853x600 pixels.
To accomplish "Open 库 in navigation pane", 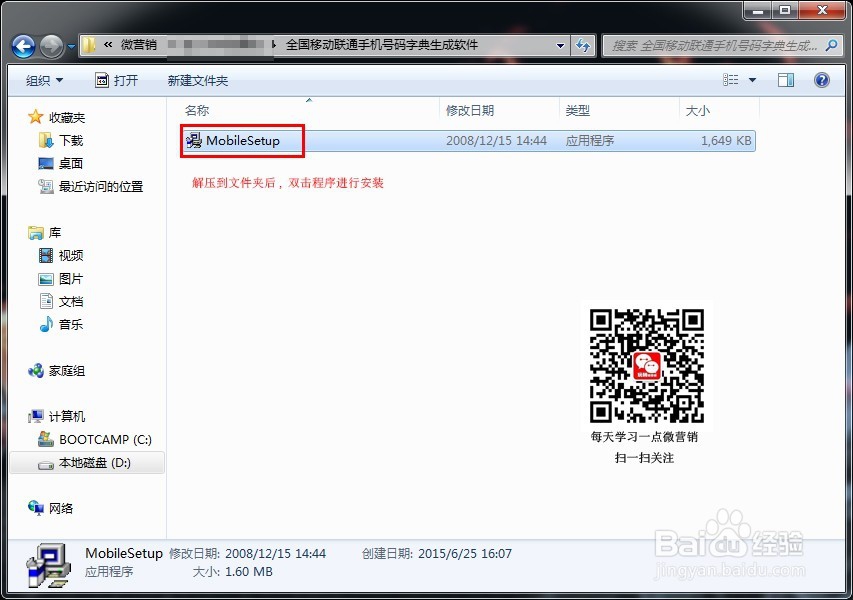I will [x=55, y=233].
